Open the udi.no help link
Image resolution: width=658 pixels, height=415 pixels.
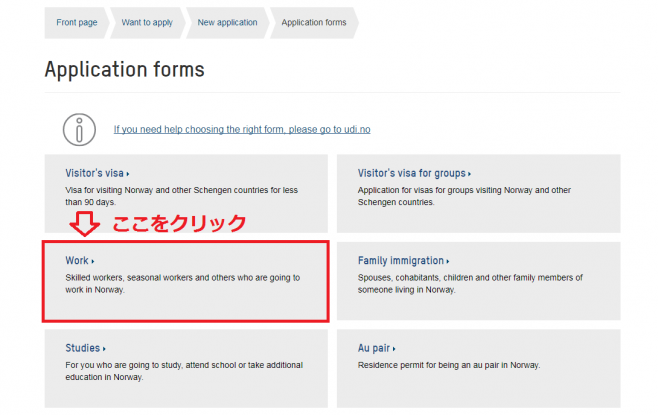pos(242,129)
